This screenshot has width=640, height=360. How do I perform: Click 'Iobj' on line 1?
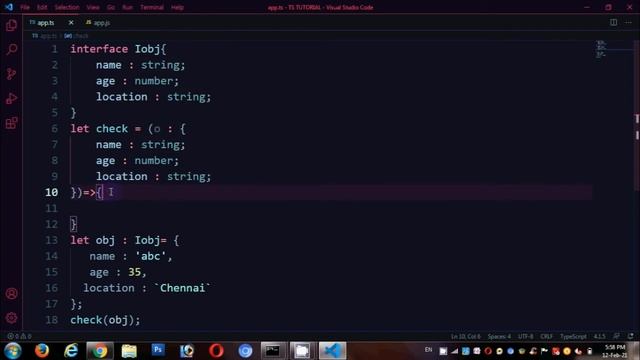148,49
